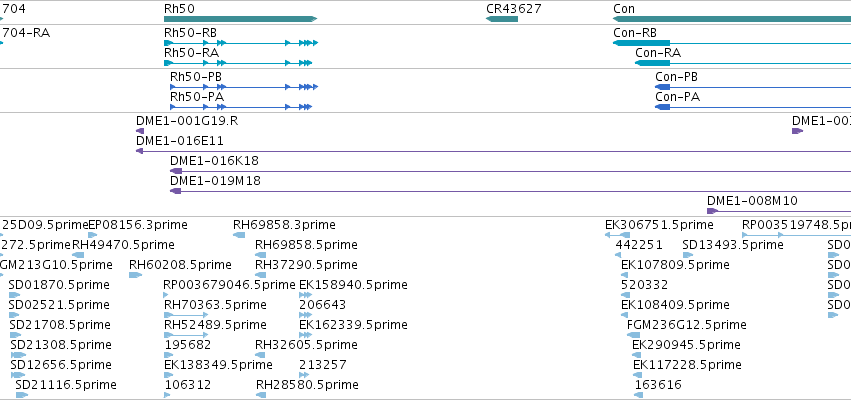Select the DME1-016E11 clone label
Screen dimensions: 851x400
point(180,141)
